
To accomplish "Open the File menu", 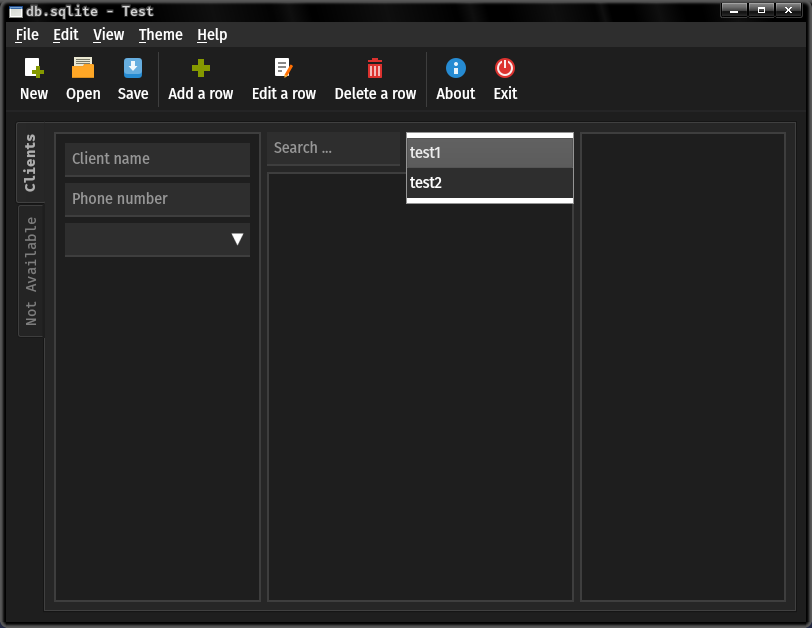I will [x=27, y=35].
